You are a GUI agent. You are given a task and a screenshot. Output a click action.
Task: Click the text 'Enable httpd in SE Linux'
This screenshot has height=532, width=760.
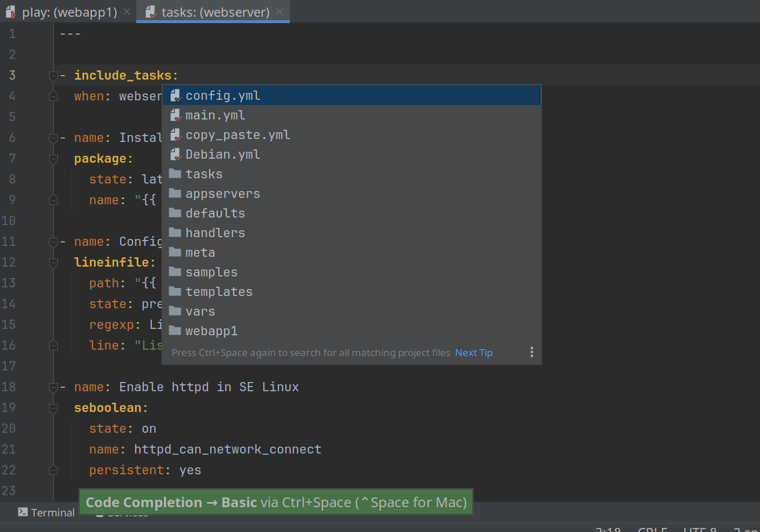[209, 387]
